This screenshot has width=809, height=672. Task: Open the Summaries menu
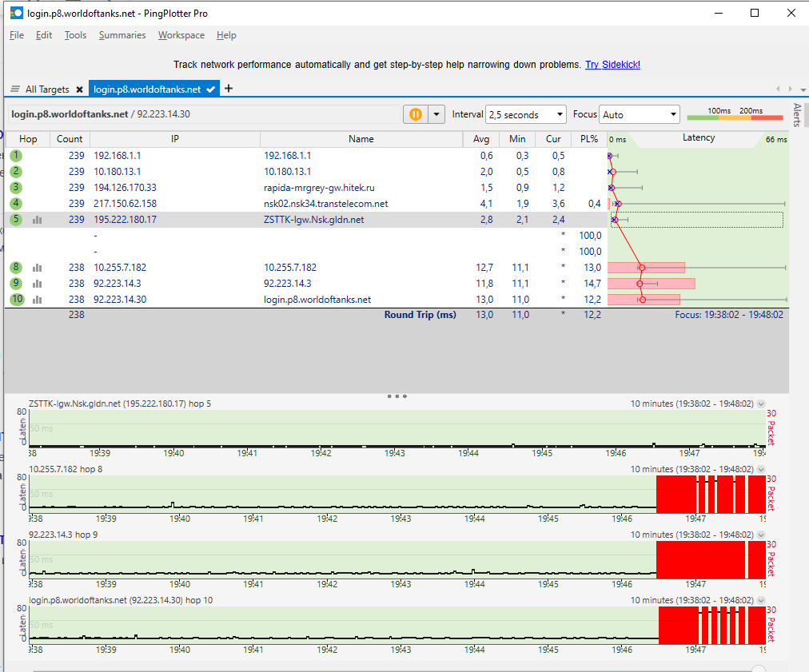pyautogui.click(x=122, y=35)
